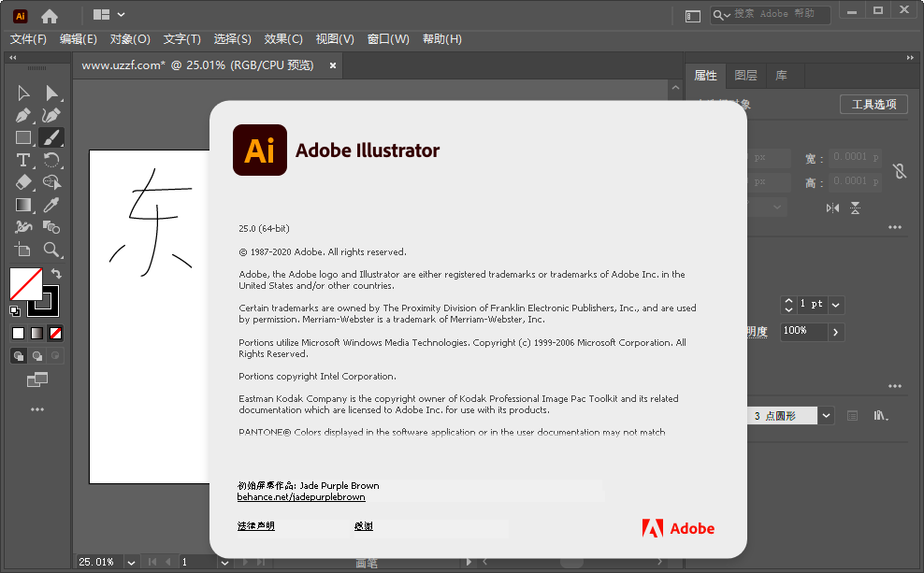The height and width of the screenshot is (573, 924).
Task: Open the workspace layout switcher dropdown
Action: point(109,14)
